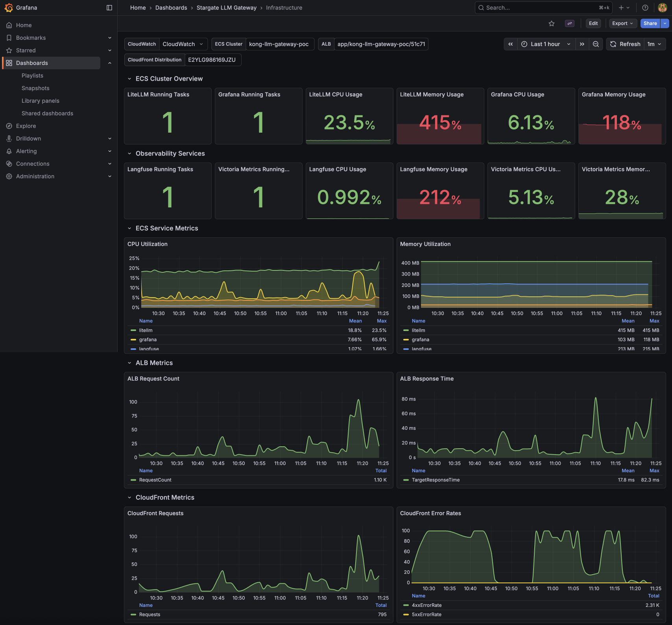Click the Connections icon in sidebar
Image resolution: width=672 pixels, height=625 pixels.
coord(9,164)
